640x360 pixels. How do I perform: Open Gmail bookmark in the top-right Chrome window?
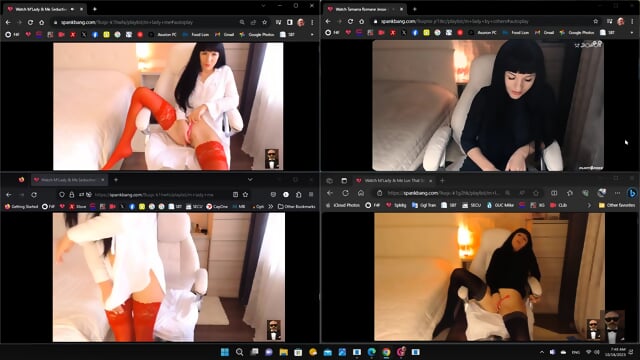[544, 33]
